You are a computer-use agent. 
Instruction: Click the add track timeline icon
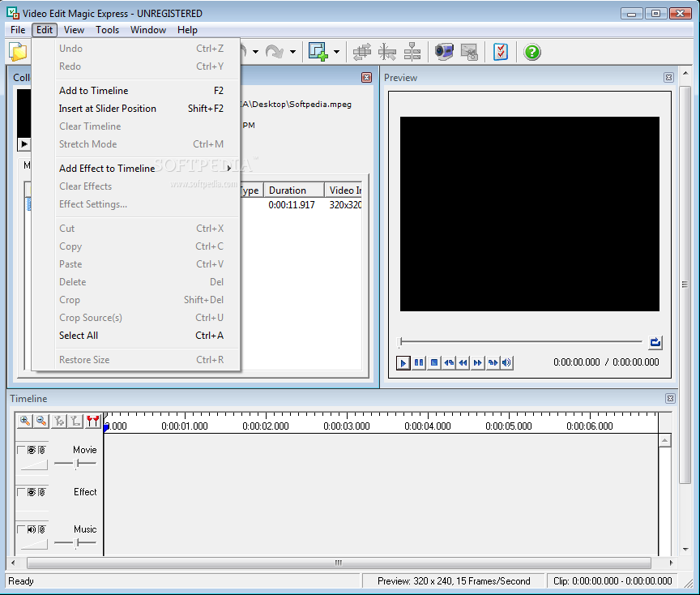tap(59, 421)
